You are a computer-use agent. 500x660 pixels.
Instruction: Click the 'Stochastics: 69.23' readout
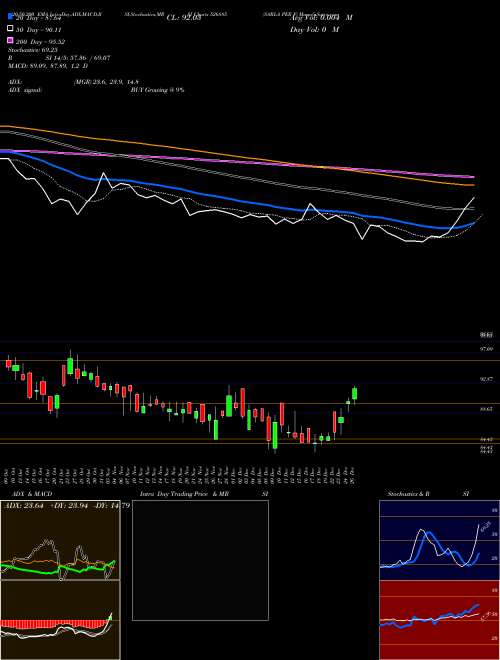(x=33, y=50)
